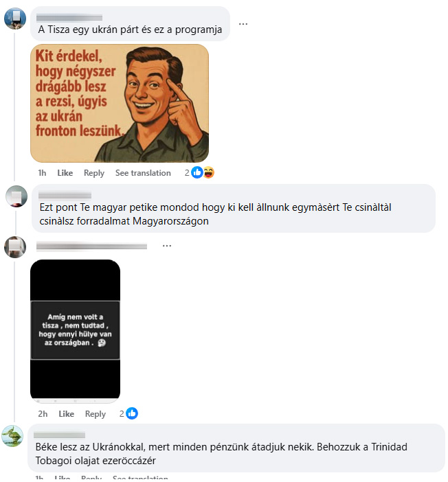The width and height of the screenshot is (448, 482).
Task: See translation of the Tisza meme comment
Action: [143, 173]
